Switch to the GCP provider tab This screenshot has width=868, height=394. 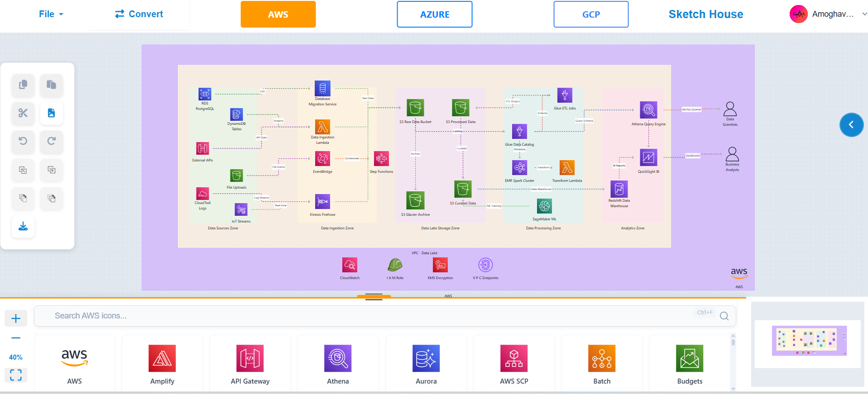pos(591,14)
